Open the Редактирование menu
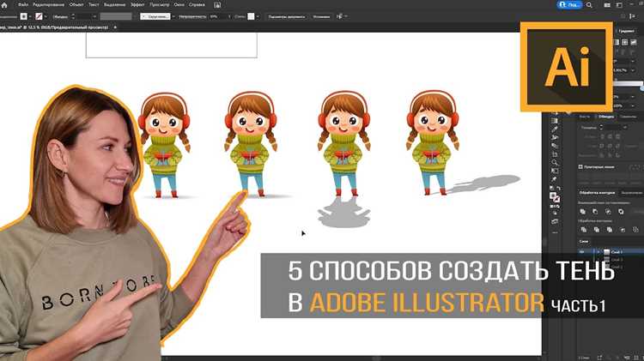The height and width of the screenshot is (361, 644). [x=48, y=5]
